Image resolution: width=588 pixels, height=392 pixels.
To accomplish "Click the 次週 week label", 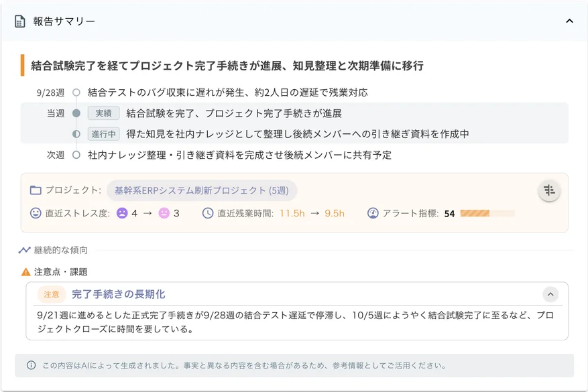I will [x=56, y=155].
